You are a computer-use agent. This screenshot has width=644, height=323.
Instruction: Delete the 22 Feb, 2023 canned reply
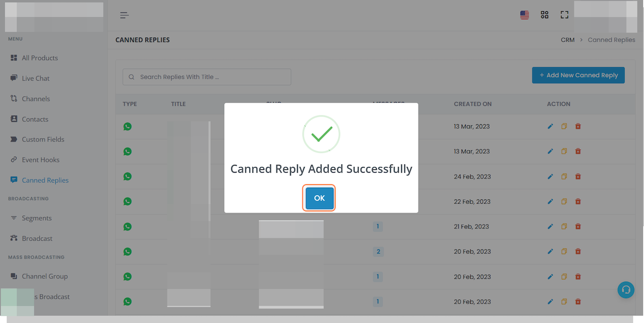[578, 202]
